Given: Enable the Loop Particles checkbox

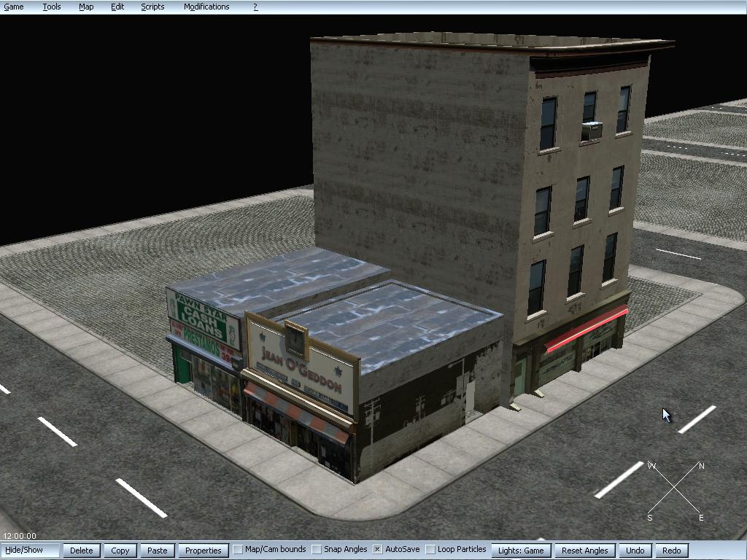Looking at the screenshot, I should coord(430,550).
